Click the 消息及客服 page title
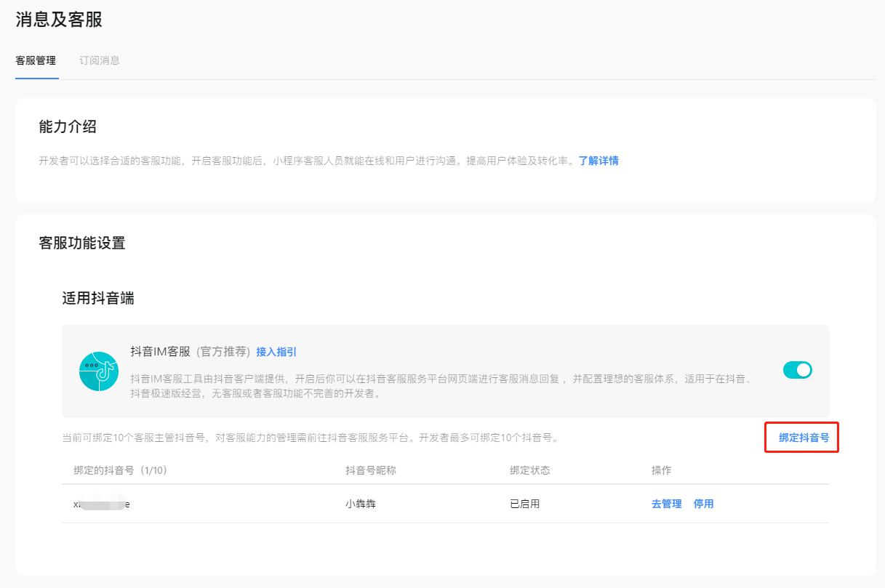This screenshot has width=885, height=588. [x=59, y=20]
